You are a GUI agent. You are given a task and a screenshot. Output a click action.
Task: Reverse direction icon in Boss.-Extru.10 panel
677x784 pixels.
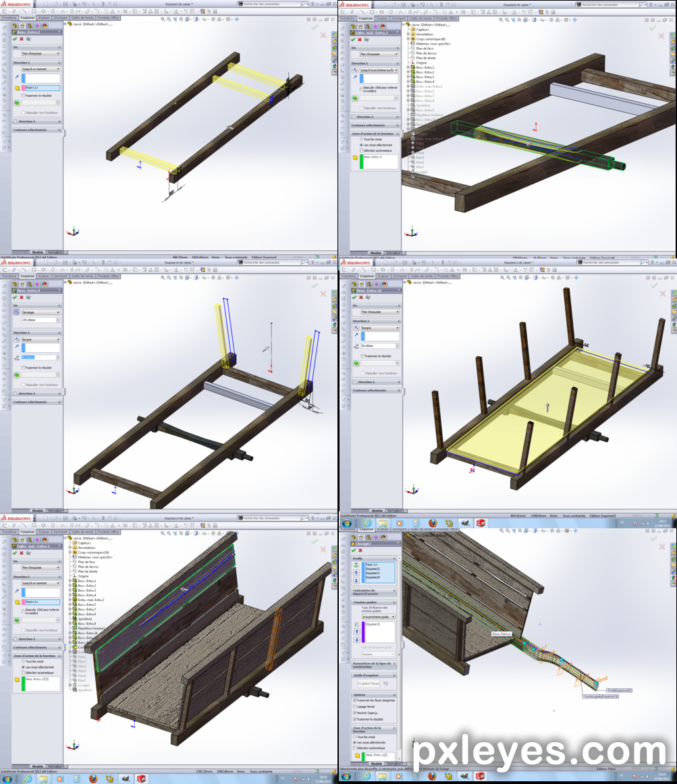pos(356,328)
